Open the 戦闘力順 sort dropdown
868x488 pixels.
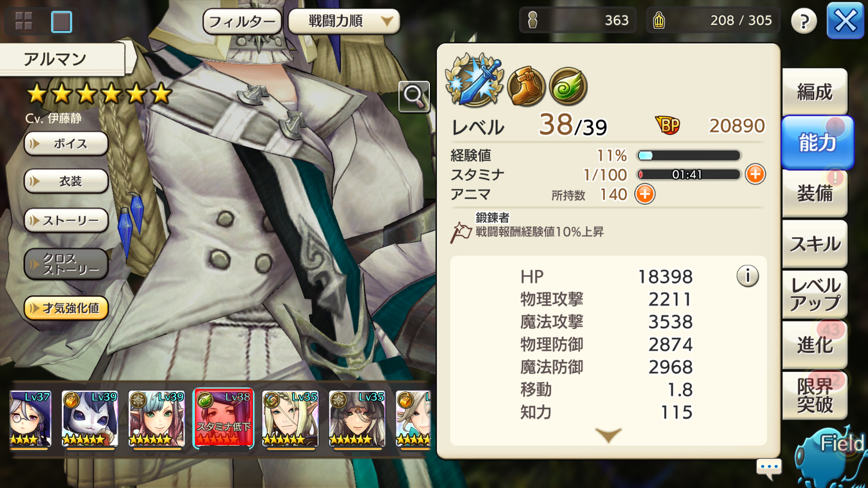click(344, 21)
